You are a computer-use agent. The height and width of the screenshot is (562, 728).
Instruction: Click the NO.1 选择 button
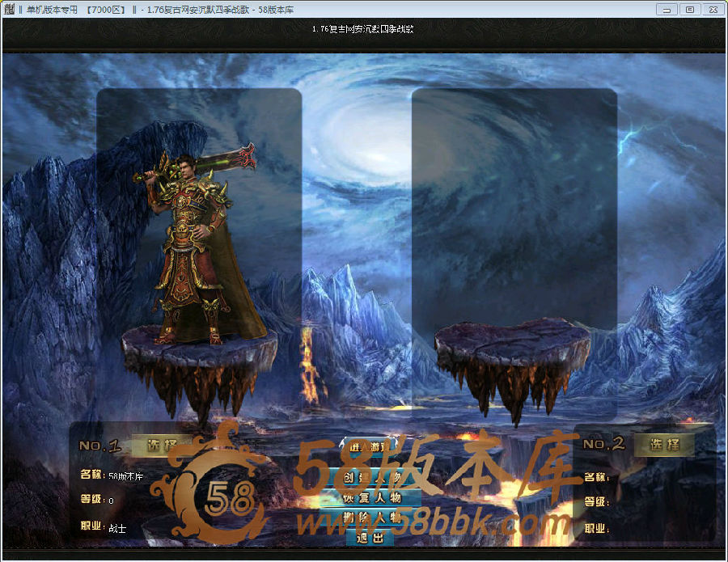pyautogui.click(x=163, y=446)
